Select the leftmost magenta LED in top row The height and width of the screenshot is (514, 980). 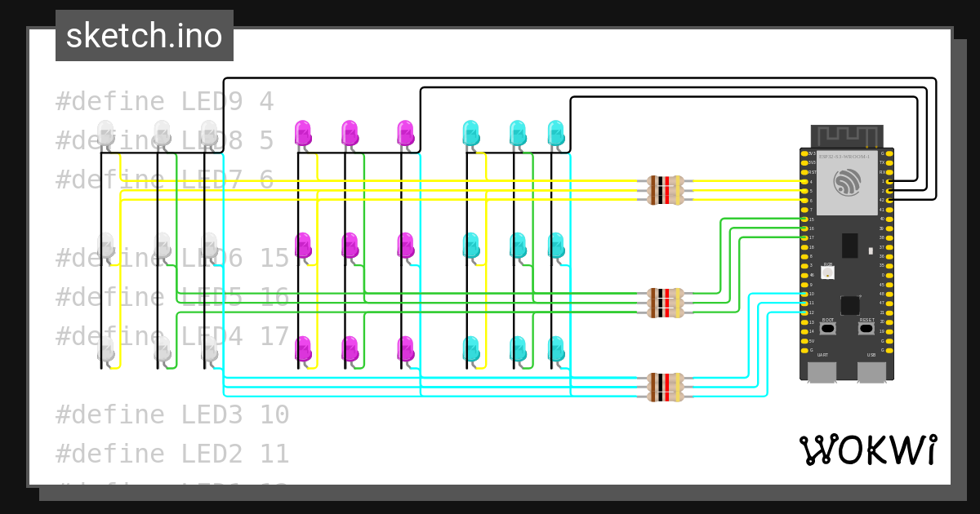coord(303,133)
